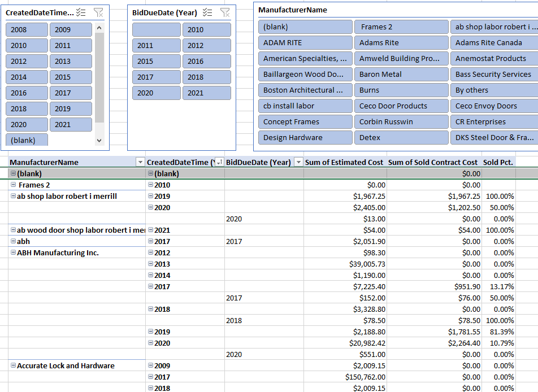Toggle 2018 in the BidDueDate slicer
Screen dimensions: 538x392
click(x=206, y=77)
